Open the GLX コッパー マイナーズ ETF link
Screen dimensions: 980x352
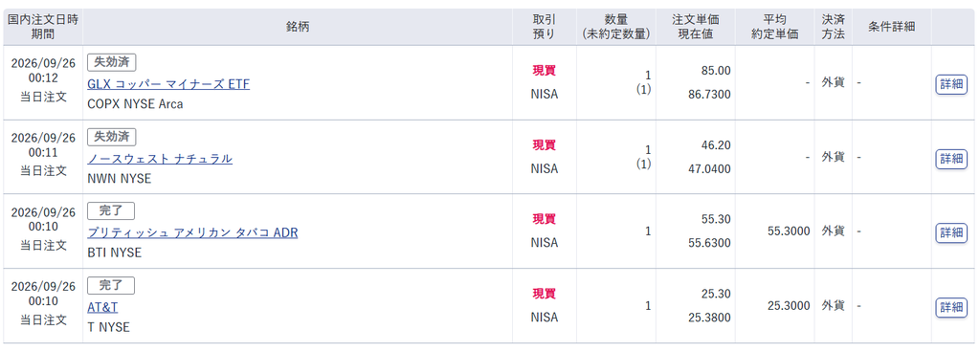click(168, 84)
